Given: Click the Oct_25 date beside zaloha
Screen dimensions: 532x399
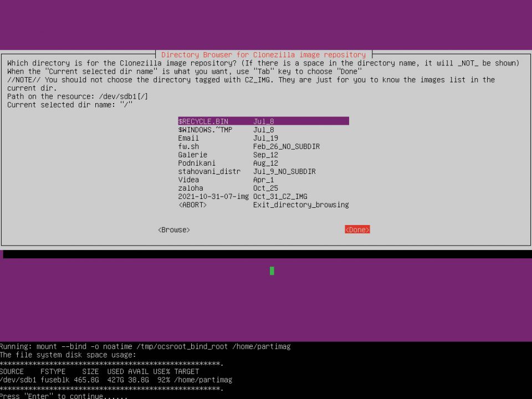Looking at the screenshot, I should click(265, 188).
